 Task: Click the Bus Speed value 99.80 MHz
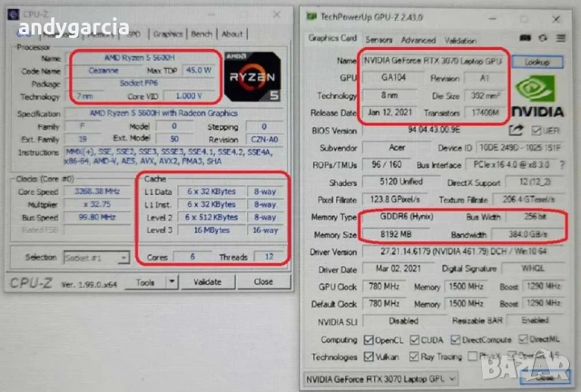[97, 217]
